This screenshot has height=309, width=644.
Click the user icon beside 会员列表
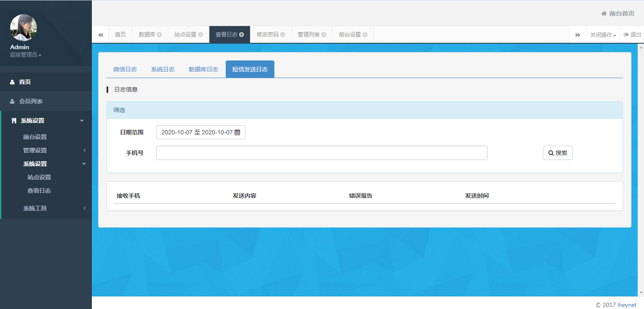coord(12,101)
